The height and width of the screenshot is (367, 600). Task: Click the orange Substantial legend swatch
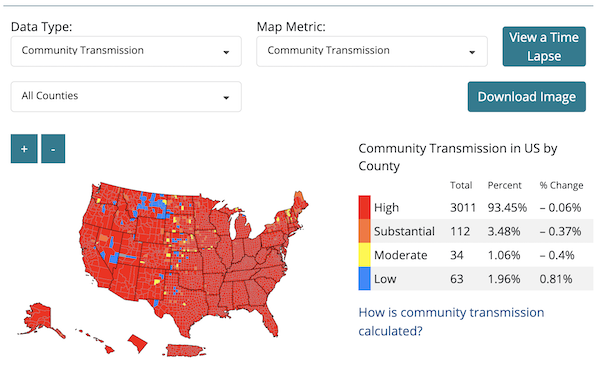point(364,231)
